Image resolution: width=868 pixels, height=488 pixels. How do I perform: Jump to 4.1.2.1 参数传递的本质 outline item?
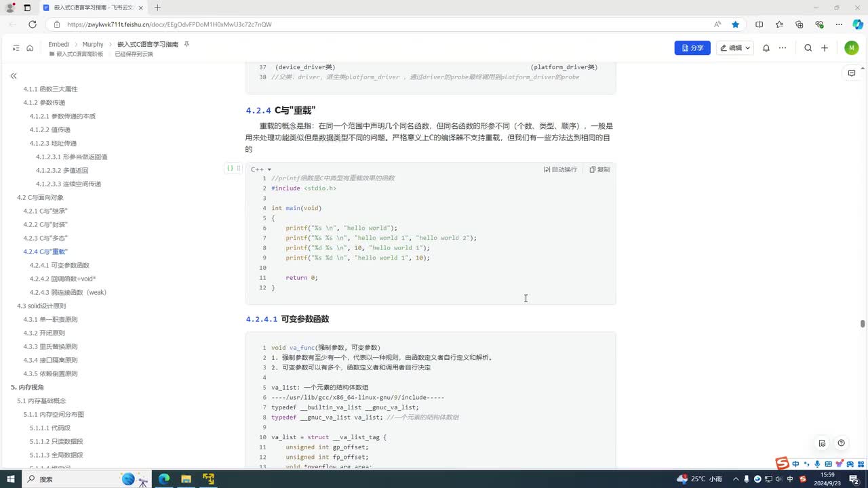62,116
